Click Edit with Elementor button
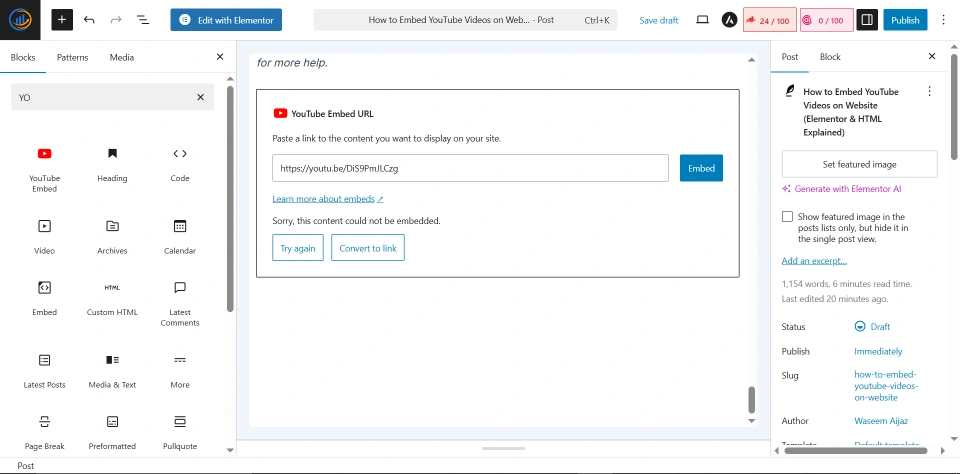Viewport: 960px width, 474px height. pyautogui.click(x=226, y=20)
